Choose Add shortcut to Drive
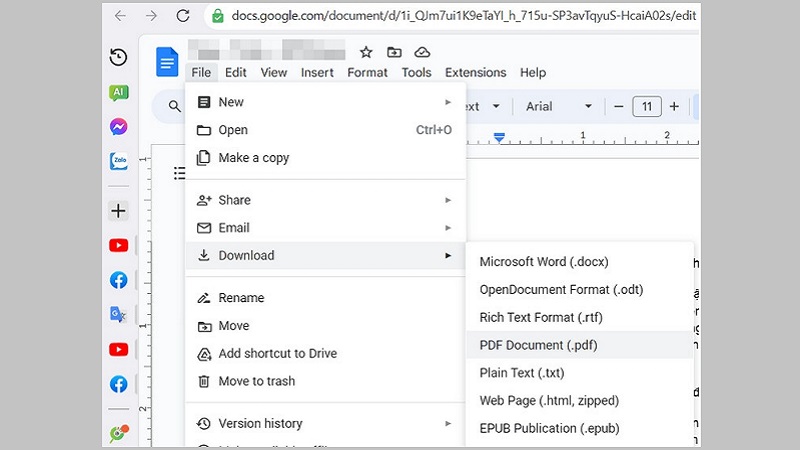Screen dimensions: 800x450 pos(326,353)
